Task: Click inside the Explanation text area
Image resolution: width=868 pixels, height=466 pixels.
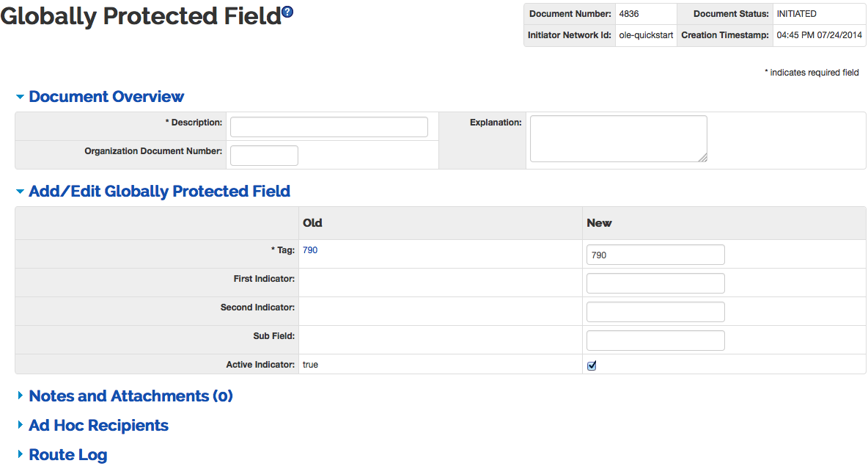Action: click(x=617, y=138)
